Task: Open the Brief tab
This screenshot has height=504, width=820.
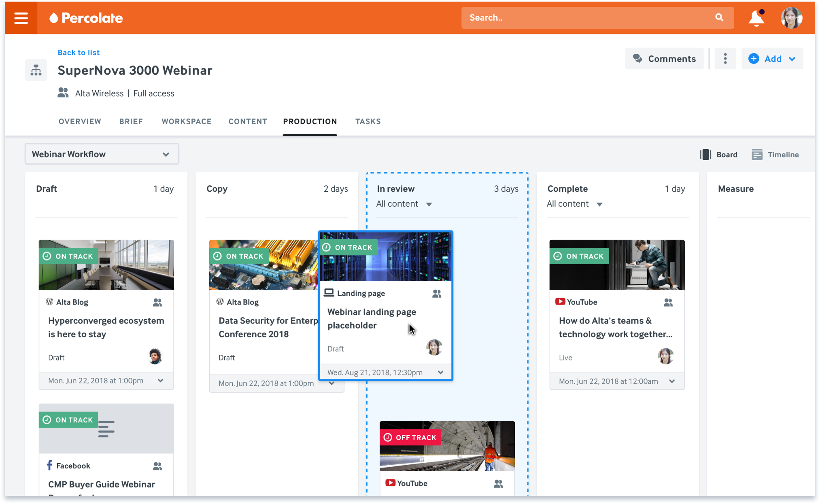Action: pos(131,121)
